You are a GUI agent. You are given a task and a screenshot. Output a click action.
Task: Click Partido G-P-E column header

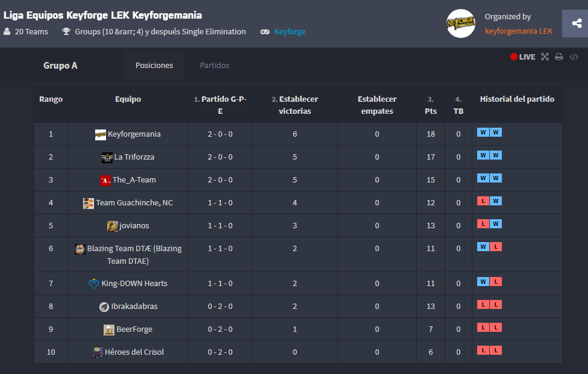tap(220, 105)
